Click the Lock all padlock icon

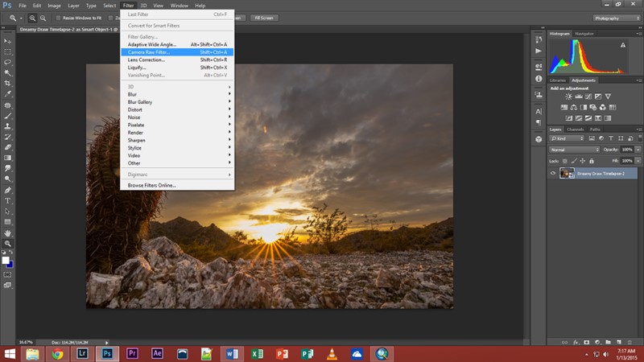(590, 161)
